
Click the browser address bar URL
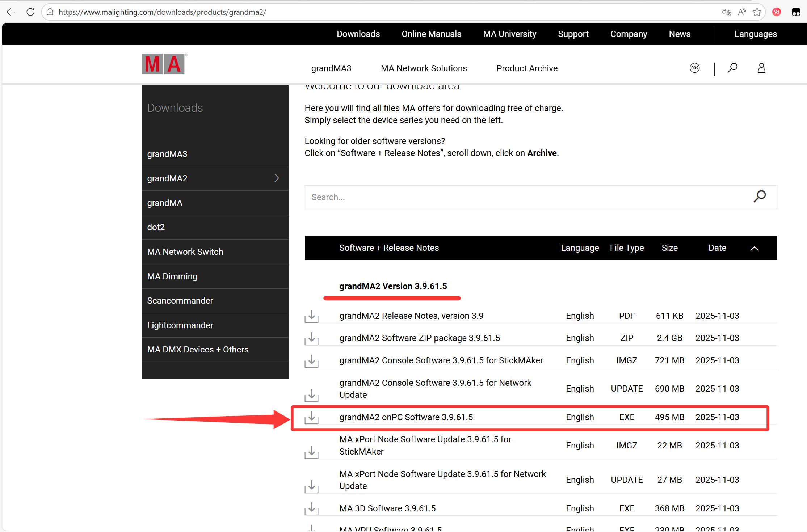coord(162,12)
